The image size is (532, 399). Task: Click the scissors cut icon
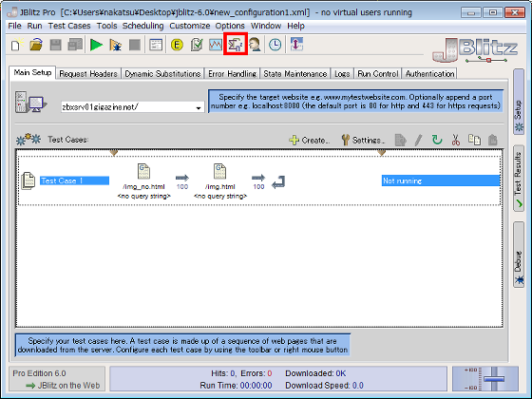click(x=456, y=140)
